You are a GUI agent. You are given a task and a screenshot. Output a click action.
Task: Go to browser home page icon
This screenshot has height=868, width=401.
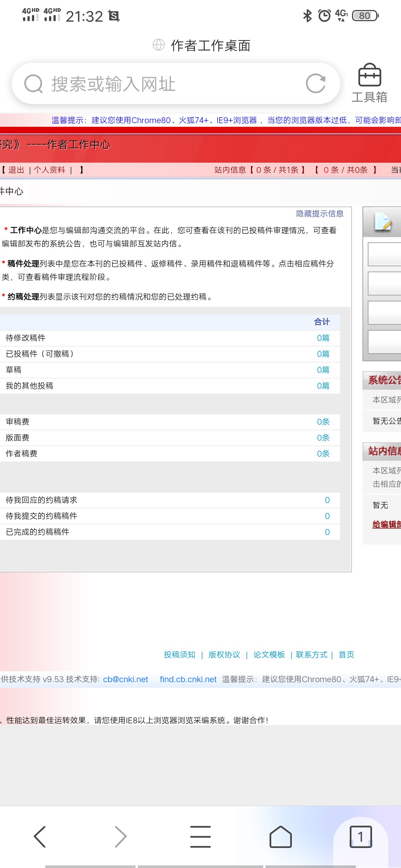[x=280, y=836]
